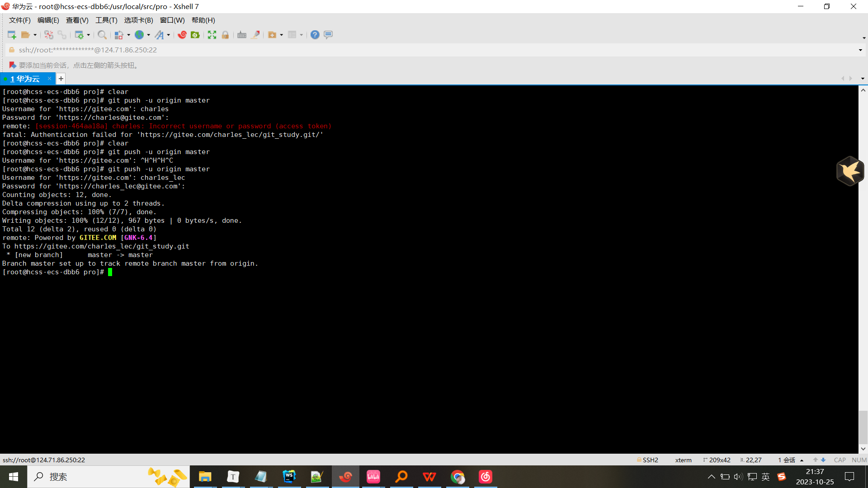Toggle the fullscreen expand icon
868x488 pixels.
(x=212, y=34)
